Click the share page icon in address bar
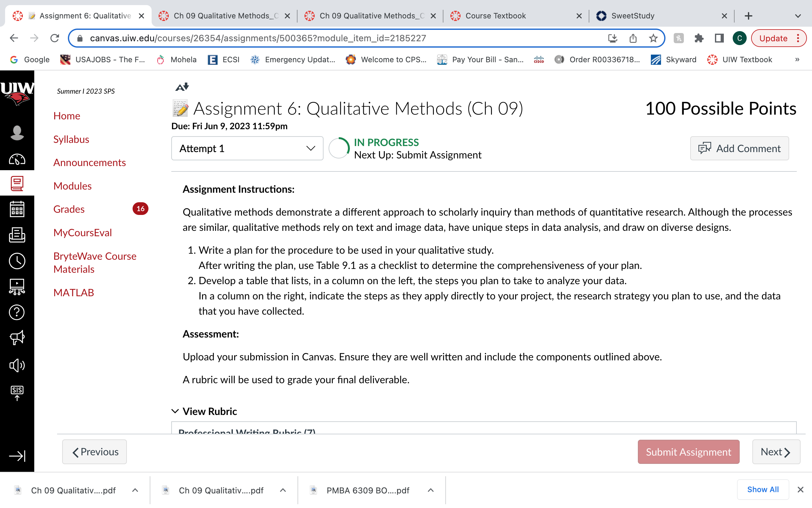This screenshot has width=812, height=508. click(x=633, y=38)
